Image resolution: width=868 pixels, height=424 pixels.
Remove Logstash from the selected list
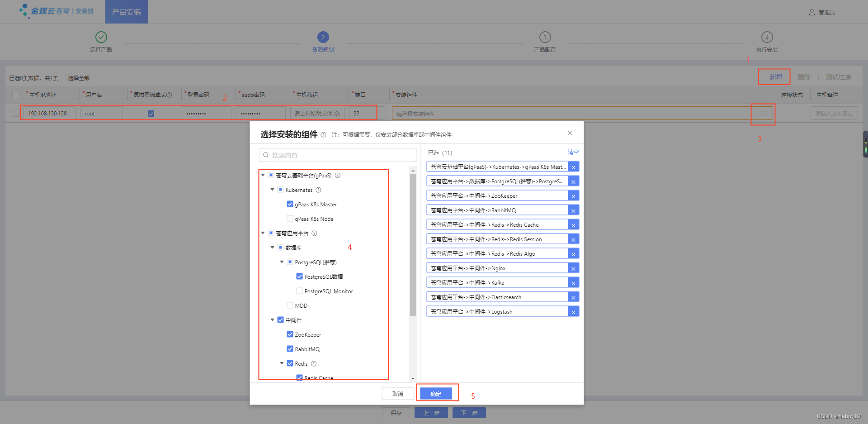573,312
